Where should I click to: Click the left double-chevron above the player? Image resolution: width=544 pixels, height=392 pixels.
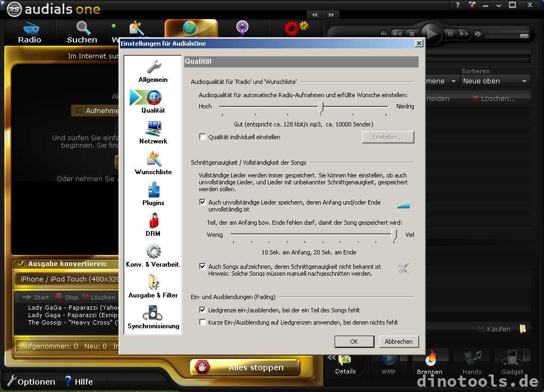click(314, 14)
